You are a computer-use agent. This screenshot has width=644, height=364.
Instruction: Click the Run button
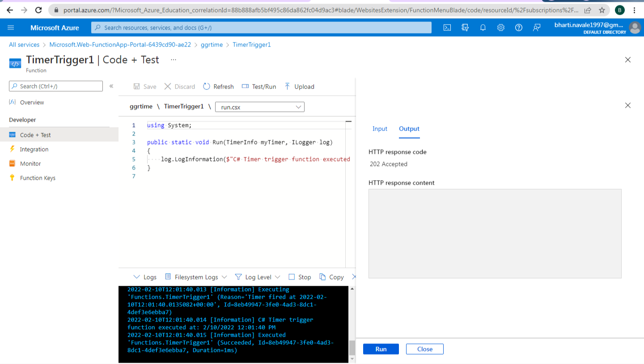pos(381,349)
